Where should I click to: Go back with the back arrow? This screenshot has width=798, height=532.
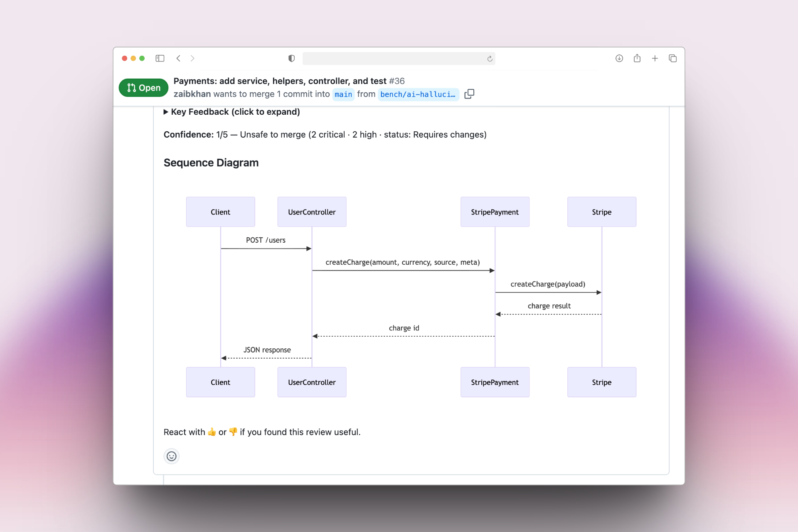click(x=178, y=58)
